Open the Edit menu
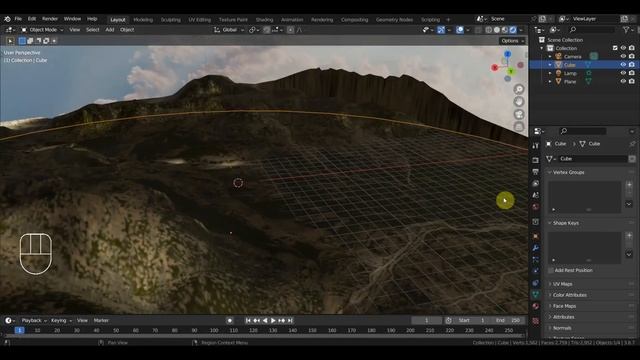This screenshot has width=640, height=360. (32, 19)
